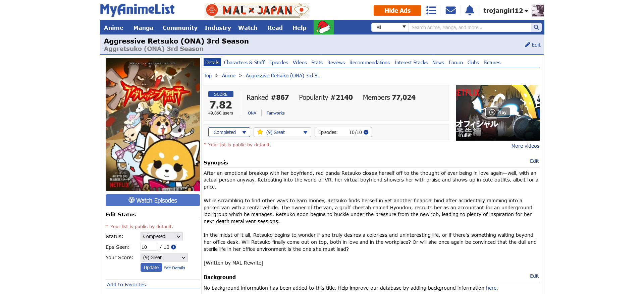Select the Details tab
This screenshot has width=644, height=294.
(x=212, y=63)
